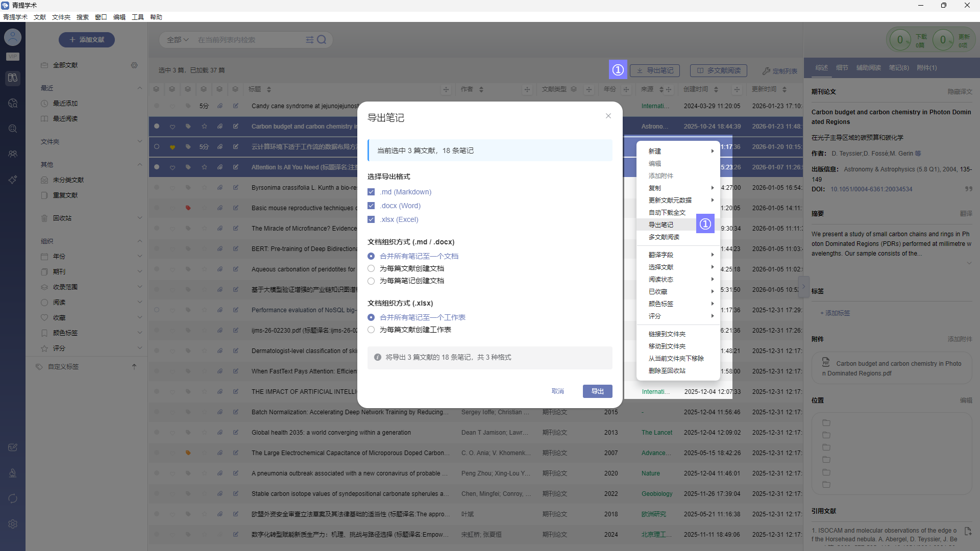Select 为每篇文献创建工作表 radio option
Screen dimensions: 980x551
click(371, 330)
